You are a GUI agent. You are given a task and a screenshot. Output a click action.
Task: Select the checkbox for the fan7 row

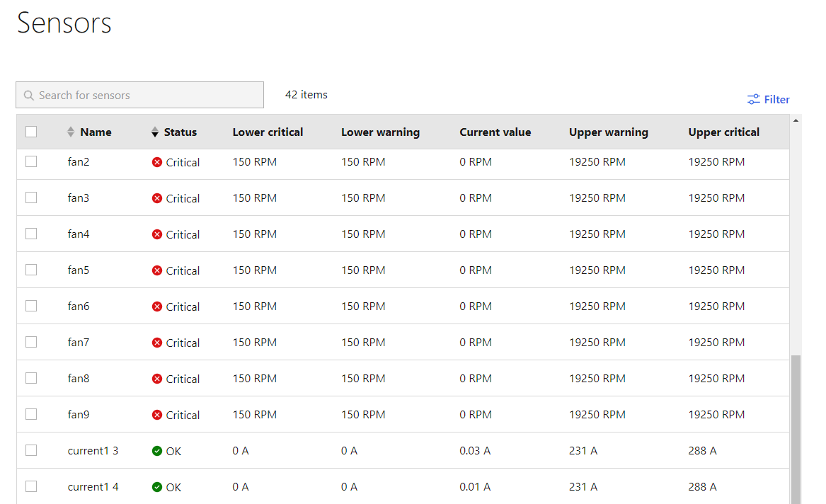[31, 342]
